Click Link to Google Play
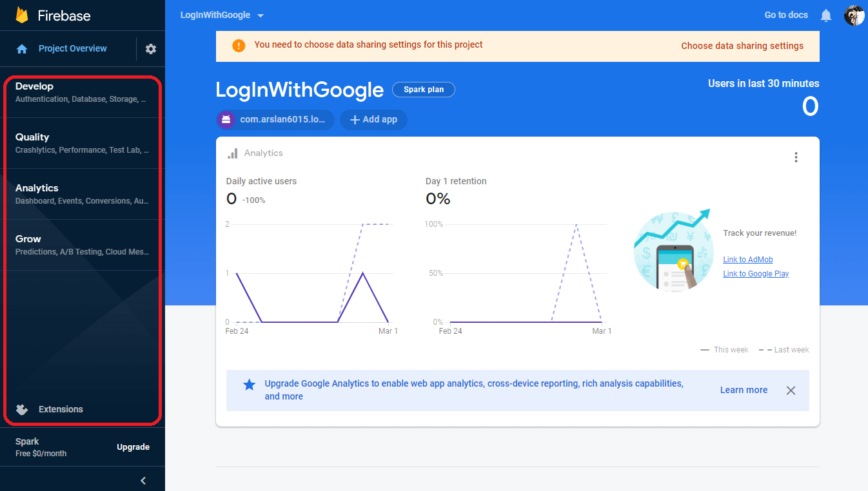 (756, 274)
